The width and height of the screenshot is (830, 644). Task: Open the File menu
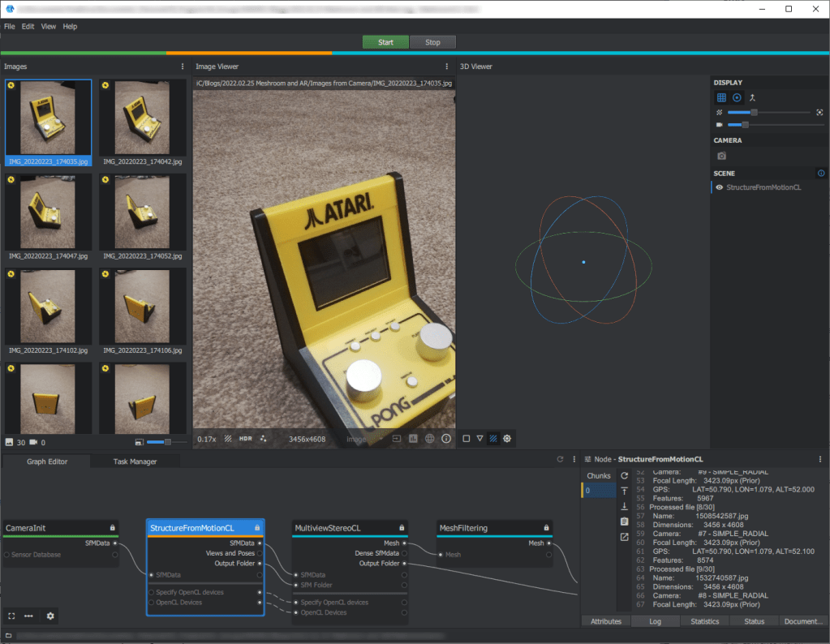[9, 27]
